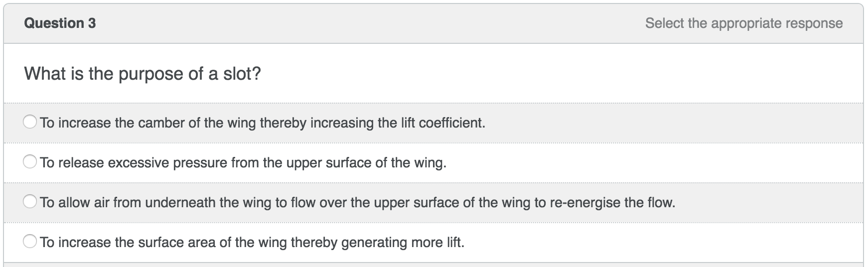Pick the radio button for re-energising the flow
Image resolution: width=868 pixels, height=267 pixels.
pyautogui.click(x=30, y=202)
